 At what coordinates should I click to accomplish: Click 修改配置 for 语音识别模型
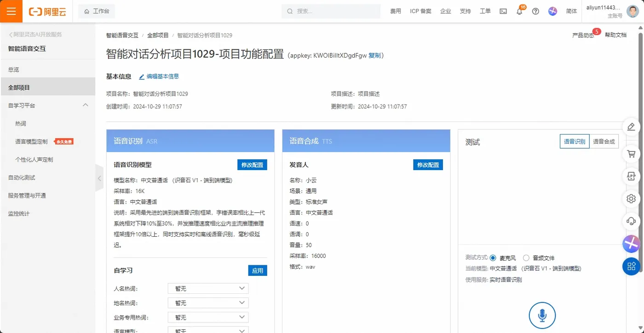252,165
